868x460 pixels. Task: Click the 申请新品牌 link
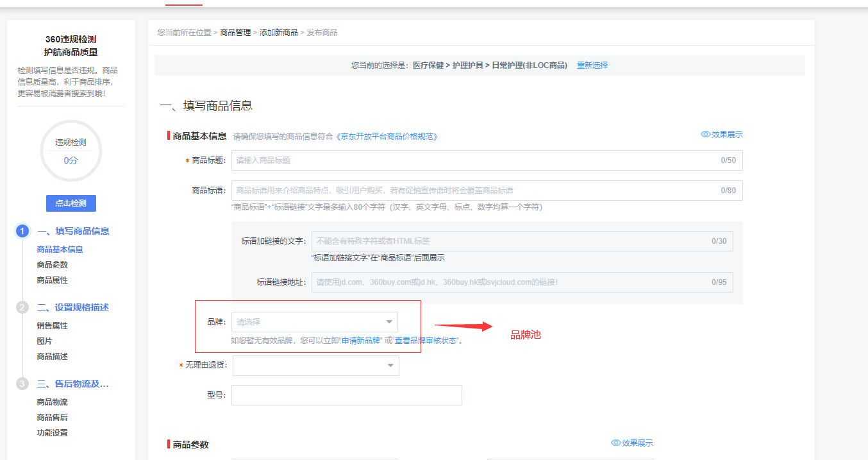pyautogui.click(x=362, y=341)
